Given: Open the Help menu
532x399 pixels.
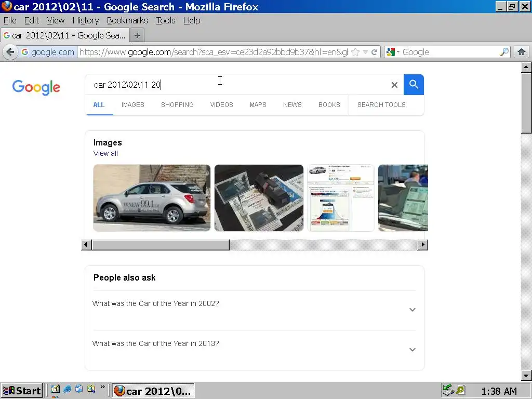Looking at the screenshot, I should coord(192,21).
